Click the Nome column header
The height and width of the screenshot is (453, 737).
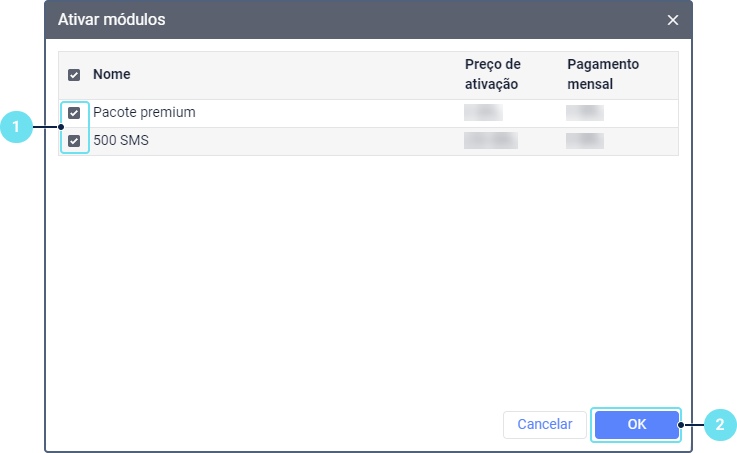(112, 75)
